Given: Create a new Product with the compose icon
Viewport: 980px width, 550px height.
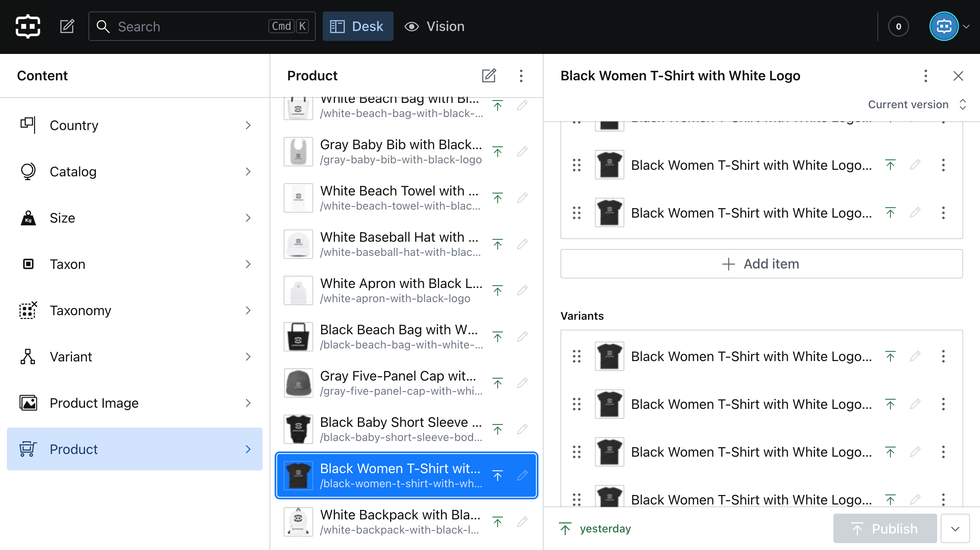Looking at the screenshot, I should pos(489,76).
